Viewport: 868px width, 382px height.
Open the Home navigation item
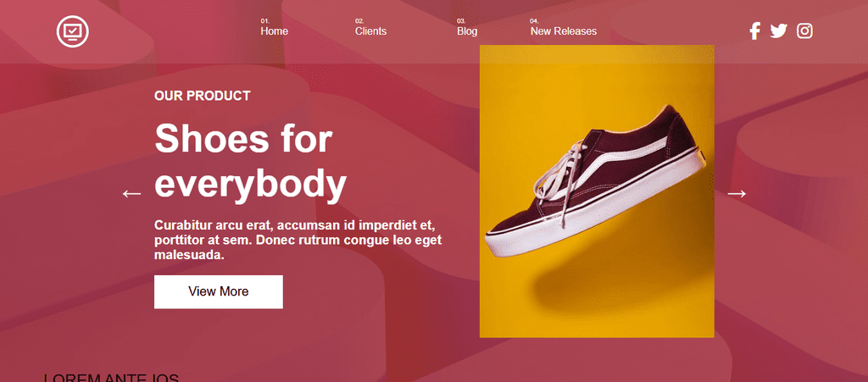[274, 31]
